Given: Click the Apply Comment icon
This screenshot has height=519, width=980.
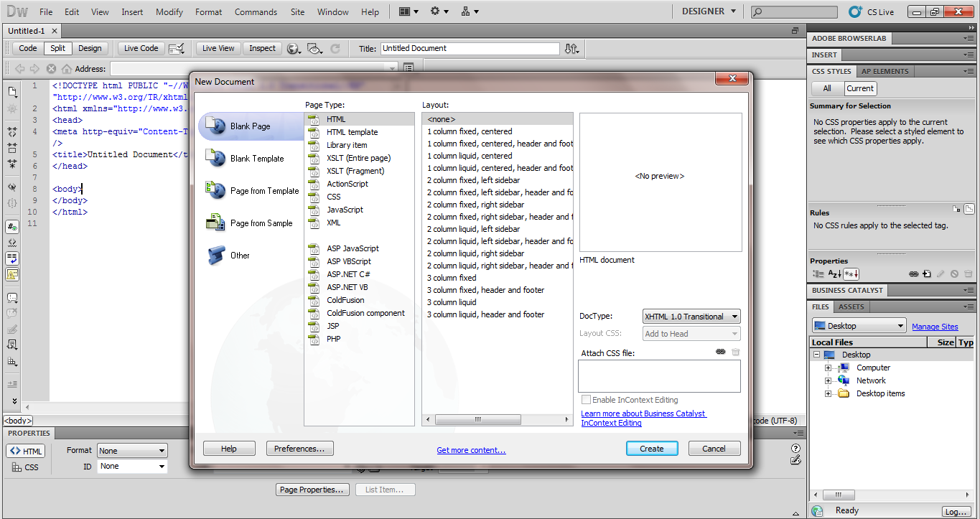Looking at the screenshot, I should pyautogui.click(x=12, y=298).
